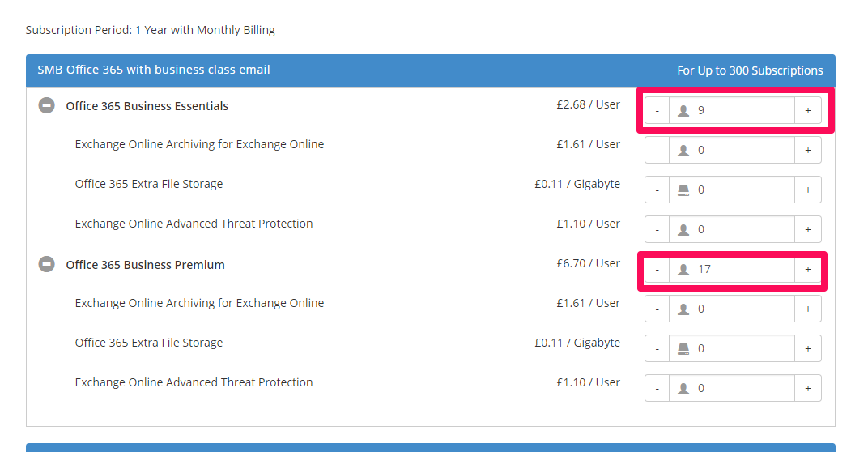Collapse the Office 365 Business Essentials group
This screenshot has width=868, height=452.
(46, 105)
